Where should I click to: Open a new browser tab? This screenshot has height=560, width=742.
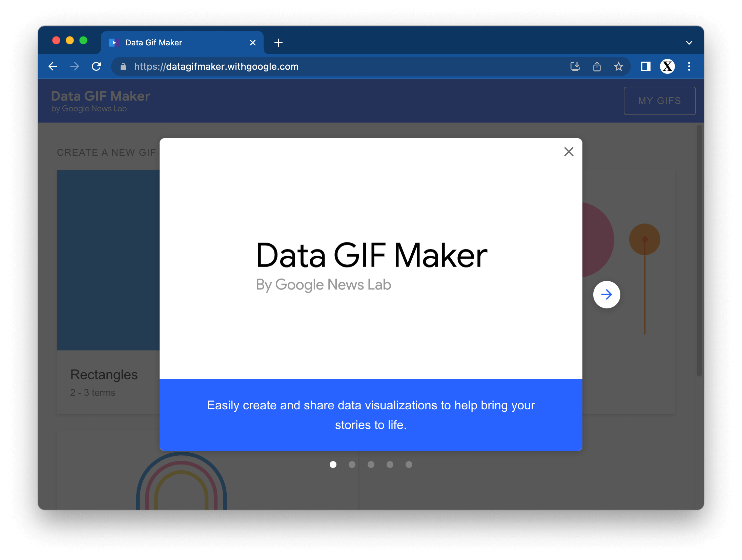coord(279,43)
